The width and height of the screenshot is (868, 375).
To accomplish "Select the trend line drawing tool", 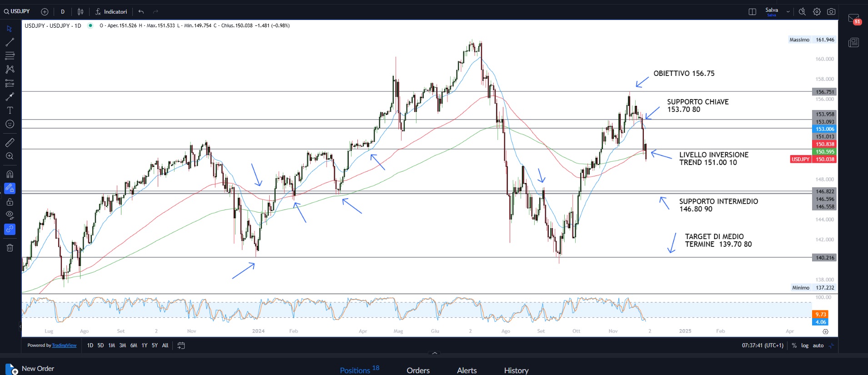I will coord(10,42).
